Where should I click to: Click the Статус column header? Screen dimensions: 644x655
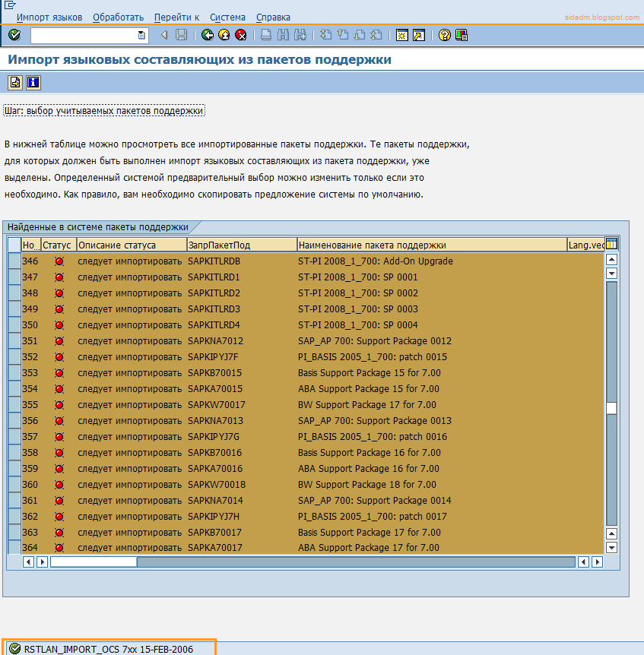[x=59, y=245]
